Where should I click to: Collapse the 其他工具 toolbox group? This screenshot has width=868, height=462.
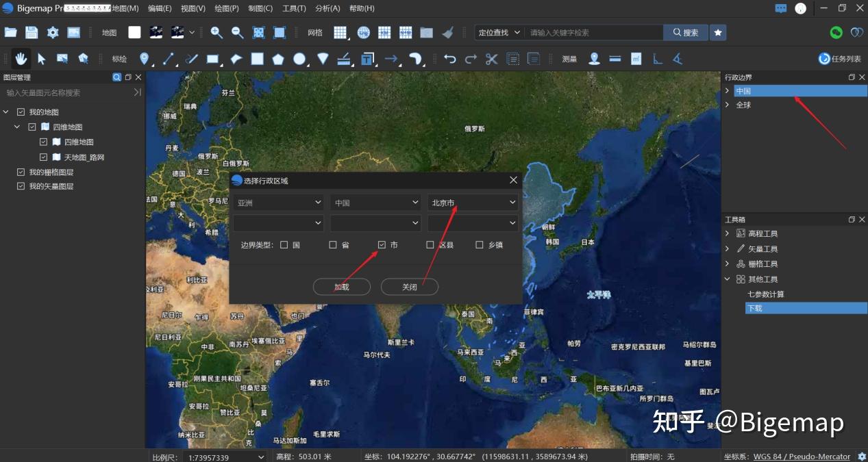click(x=727, y=279)
